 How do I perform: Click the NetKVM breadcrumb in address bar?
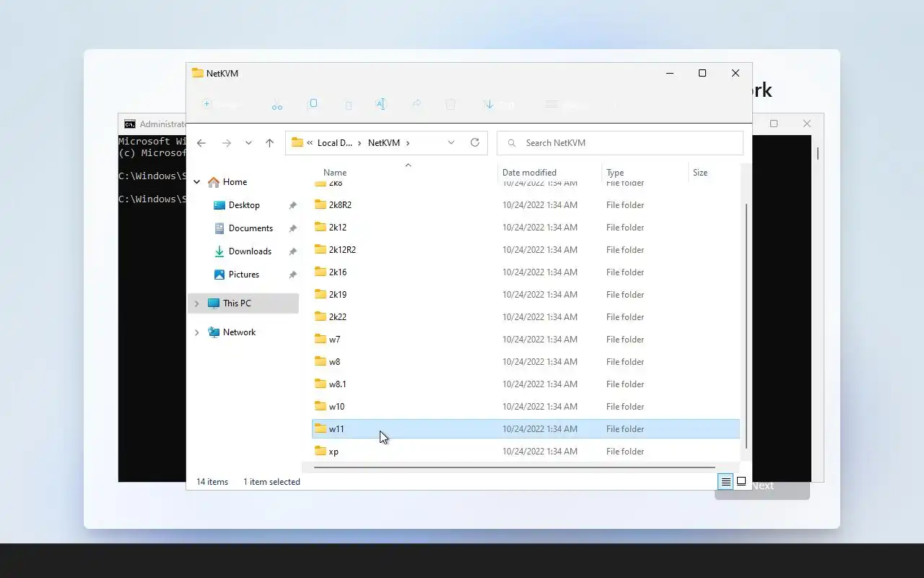(384, 143)
